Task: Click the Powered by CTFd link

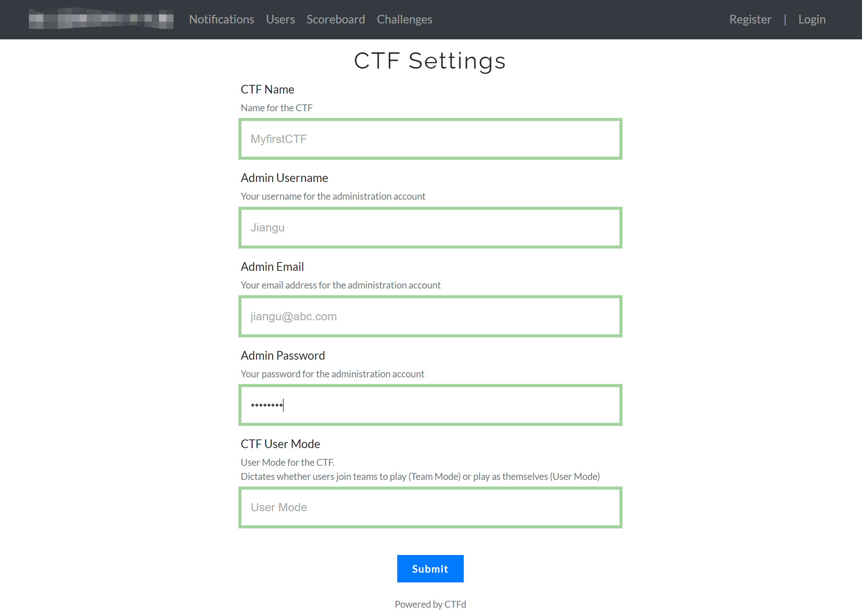Action: (430, 604)
